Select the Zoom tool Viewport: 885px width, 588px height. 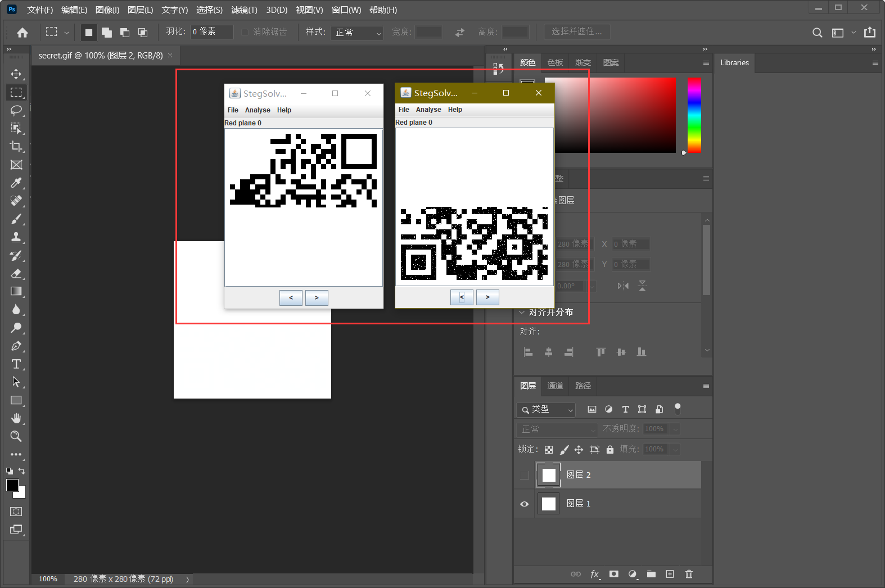click(x=16, y=436)
